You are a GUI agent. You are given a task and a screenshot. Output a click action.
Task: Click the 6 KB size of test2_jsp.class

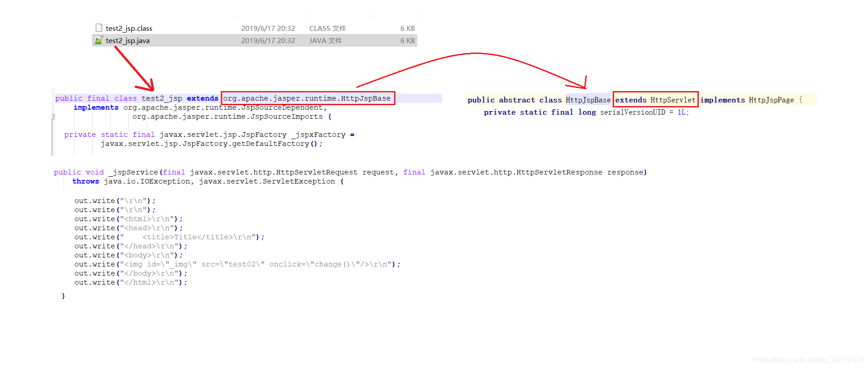pyautogui.click(x=407, y=28)
